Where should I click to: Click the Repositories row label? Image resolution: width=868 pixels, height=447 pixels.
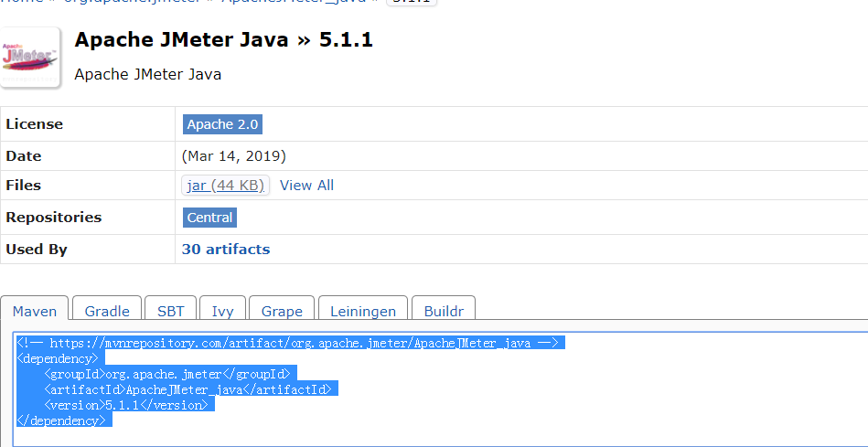click(x=53, y=218)
